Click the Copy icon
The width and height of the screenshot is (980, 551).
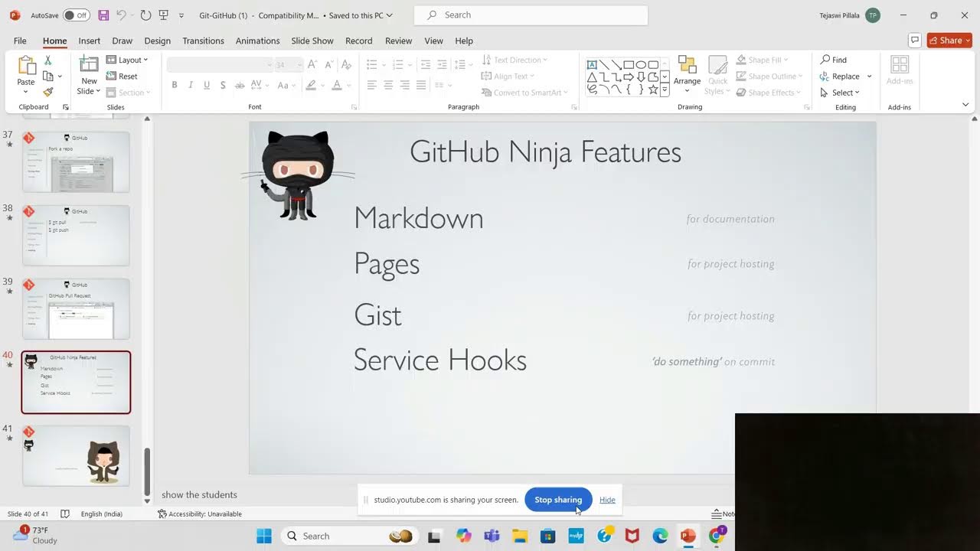(48, 76)
